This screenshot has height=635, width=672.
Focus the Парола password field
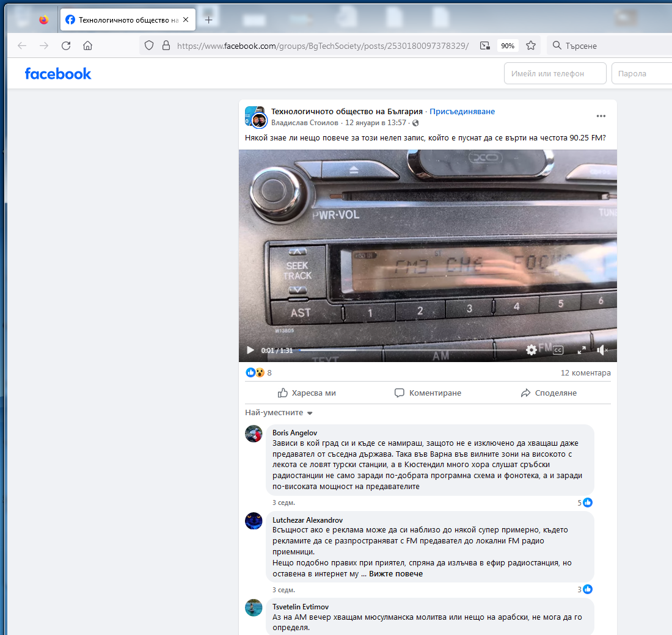click(x=641, y=73)
